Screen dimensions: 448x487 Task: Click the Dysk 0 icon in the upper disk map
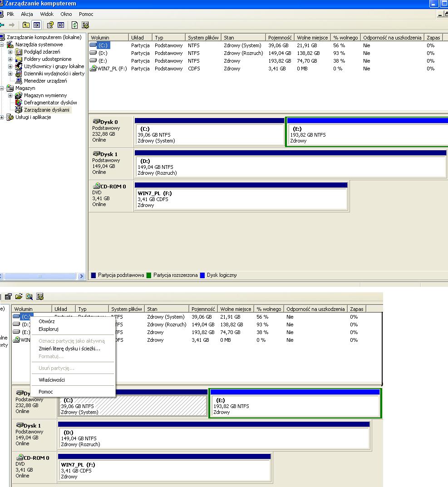(96, 122)
